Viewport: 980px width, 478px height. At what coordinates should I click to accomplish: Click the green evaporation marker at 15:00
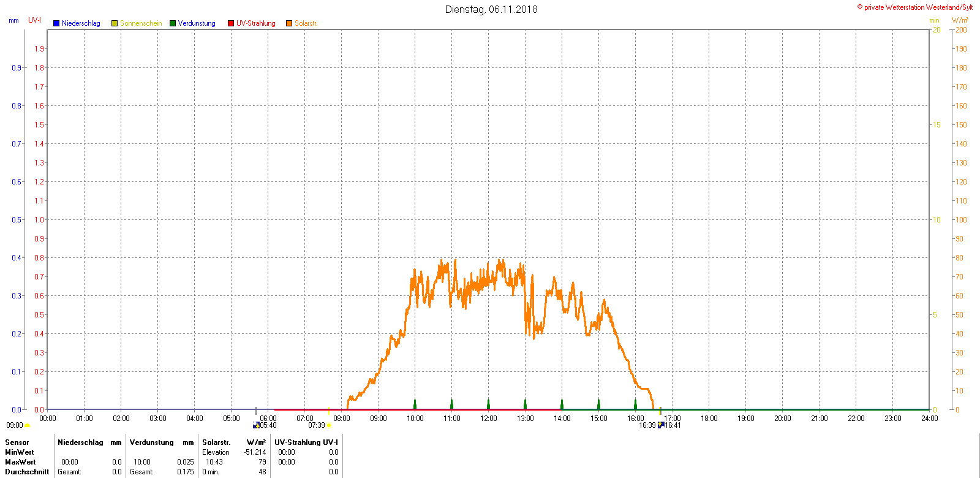[599, 404]
